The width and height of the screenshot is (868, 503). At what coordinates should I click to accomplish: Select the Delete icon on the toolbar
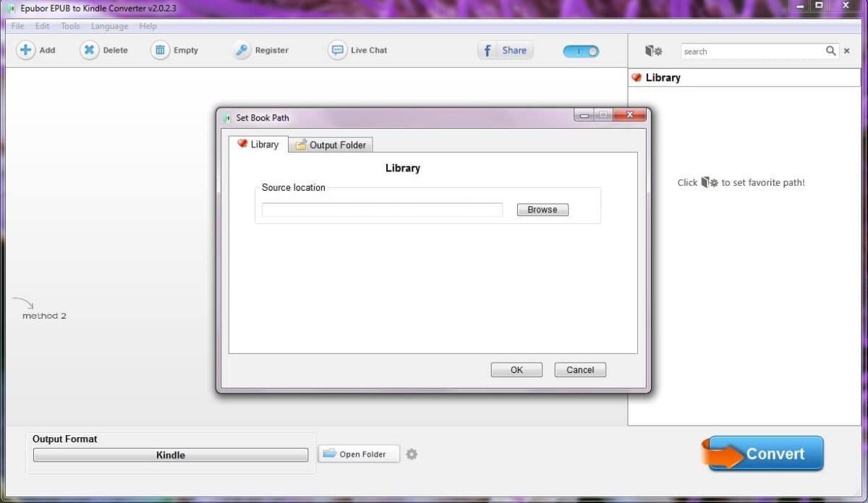click(x=89, y=50)
